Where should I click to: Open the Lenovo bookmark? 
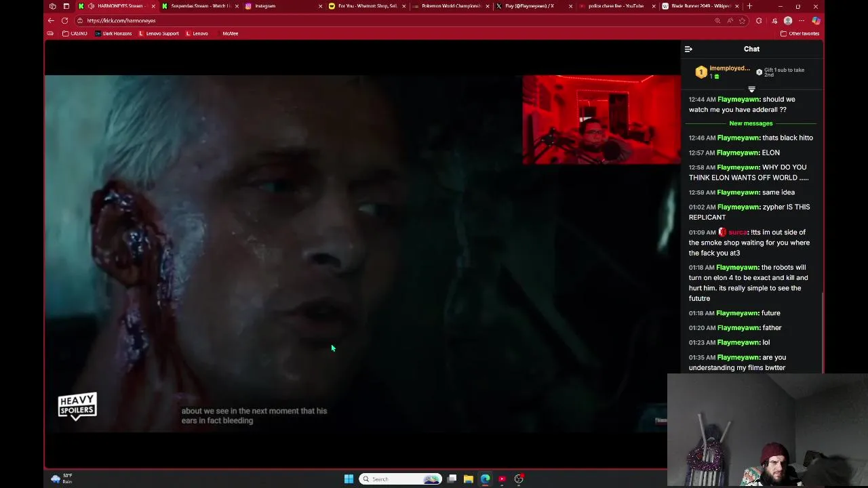click(197, 33)
